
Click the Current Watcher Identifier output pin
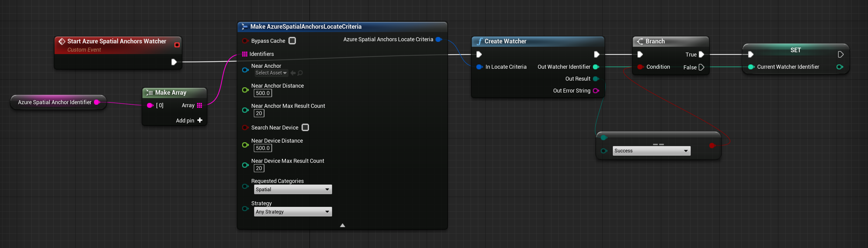coord(840,67)
